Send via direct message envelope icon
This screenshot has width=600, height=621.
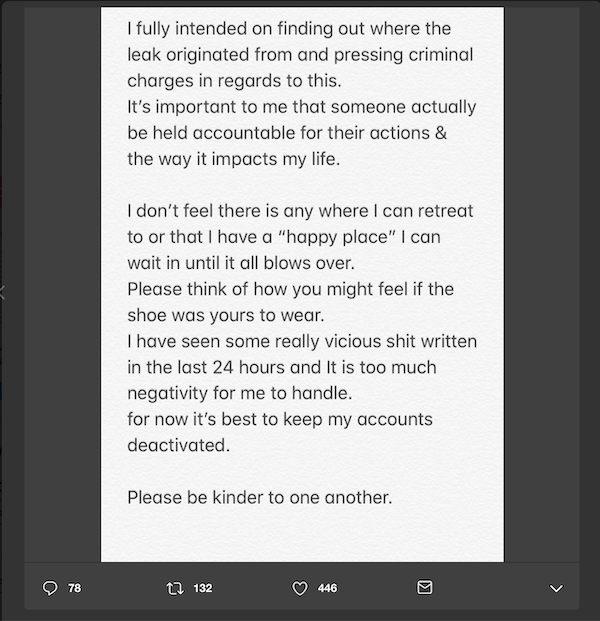[x=424, y=589]
